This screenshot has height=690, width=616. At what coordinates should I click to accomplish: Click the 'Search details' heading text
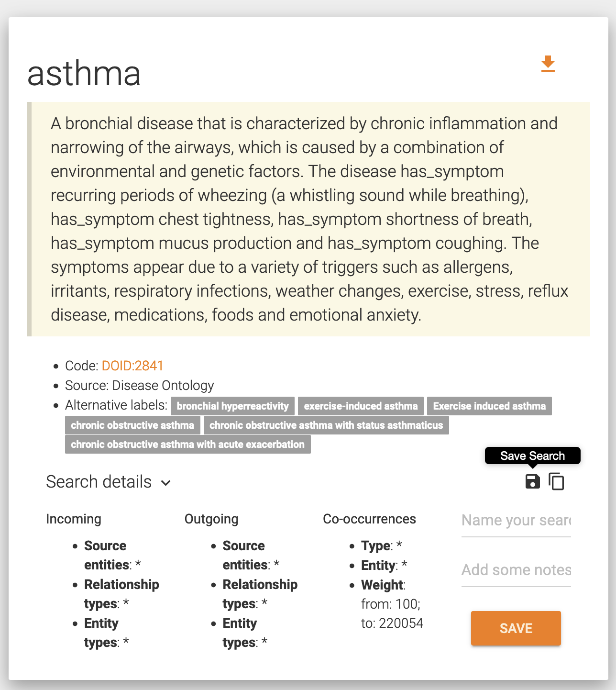click(99, 482)
